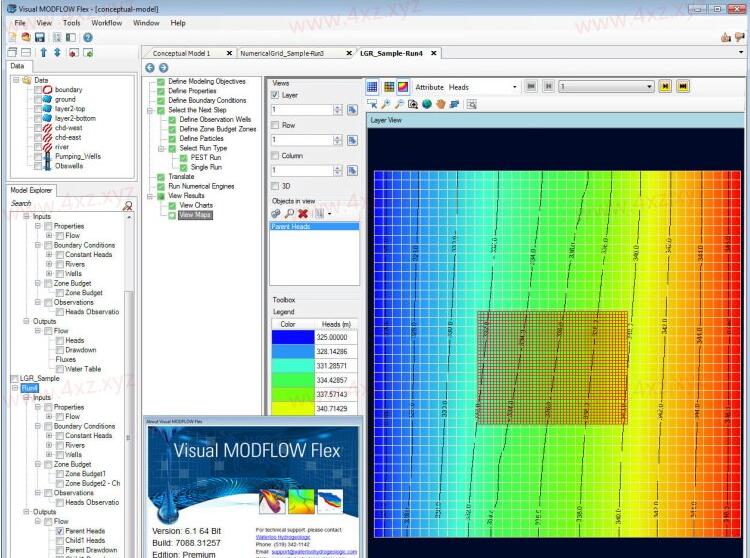Open the tab list dropdown arrow
This screenshot has height=558, width=750.
pos(741,53)
